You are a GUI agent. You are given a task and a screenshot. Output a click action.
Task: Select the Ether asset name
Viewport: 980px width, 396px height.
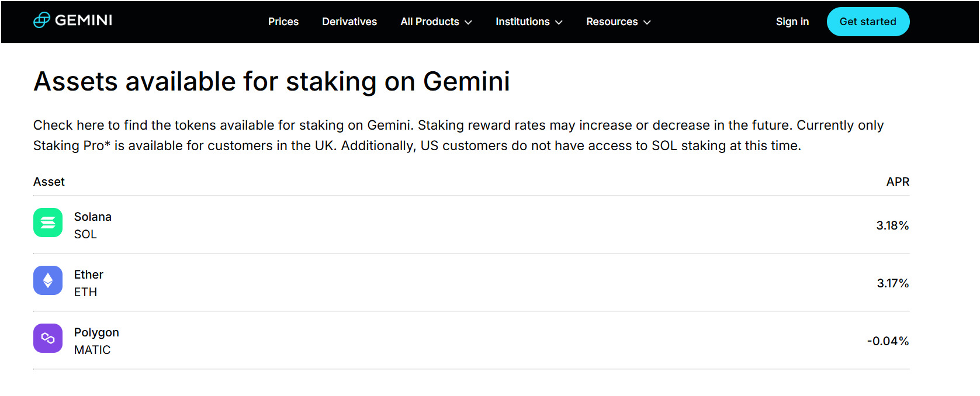coord(88,275)
